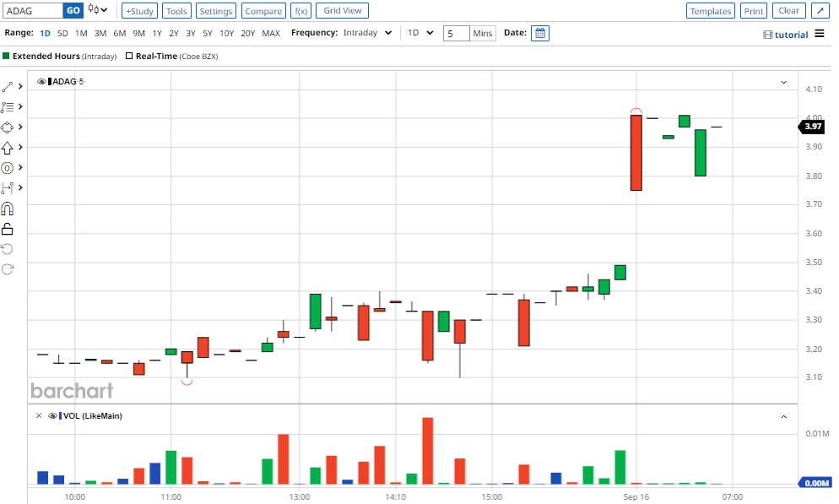The width and height of the screenshot is (839, 504).
Task: Expand Fibonacci tool options chevron
Action: point(20,167)
